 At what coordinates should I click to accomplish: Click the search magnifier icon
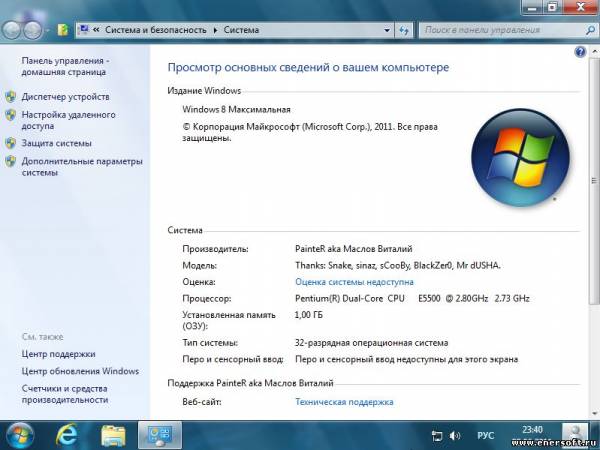[x=591, y=30]
